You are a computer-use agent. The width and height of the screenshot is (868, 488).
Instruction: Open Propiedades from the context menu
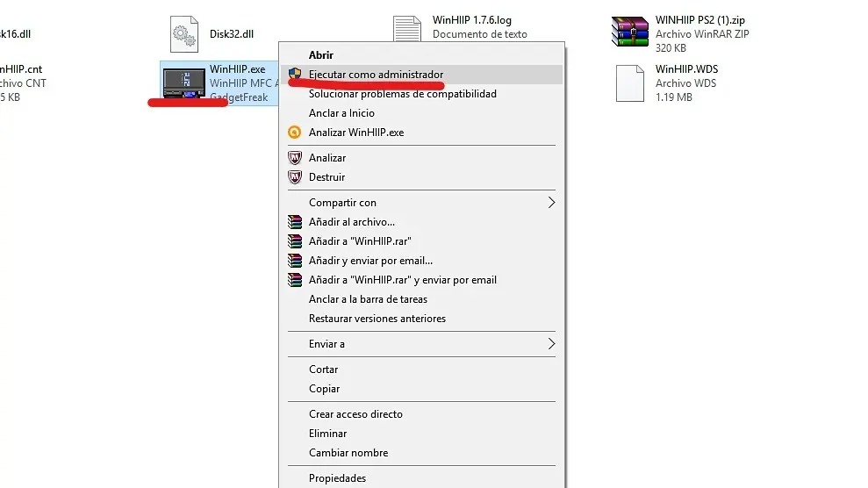tap(422, 478)
